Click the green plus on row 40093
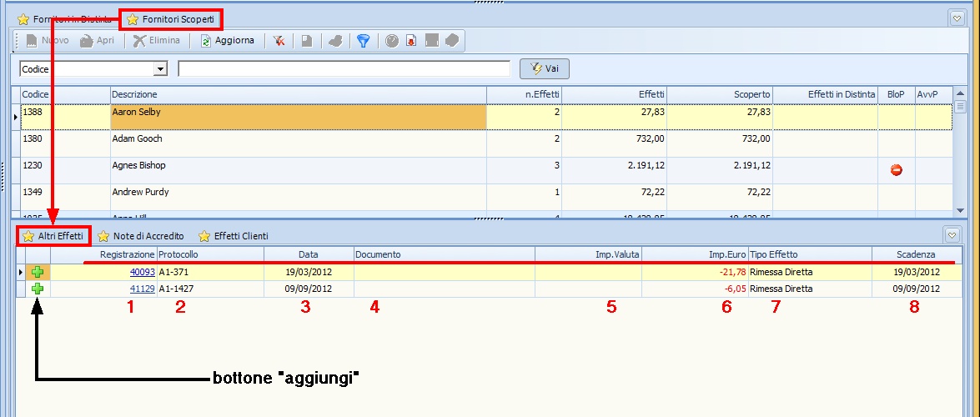 [38, 272]
